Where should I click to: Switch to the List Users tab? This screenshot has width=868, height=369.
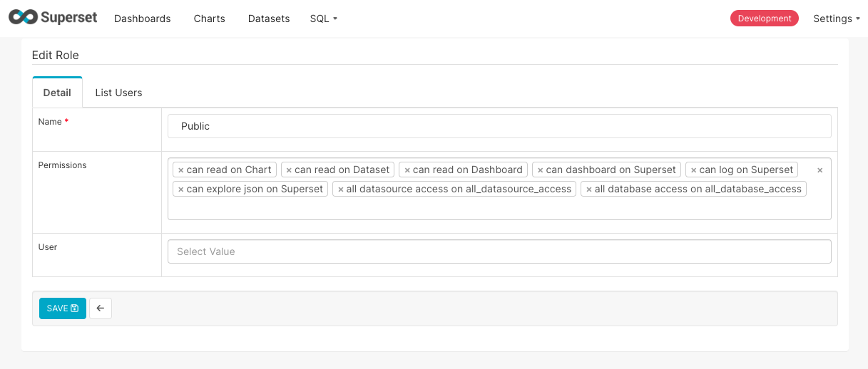pos(118,93)
